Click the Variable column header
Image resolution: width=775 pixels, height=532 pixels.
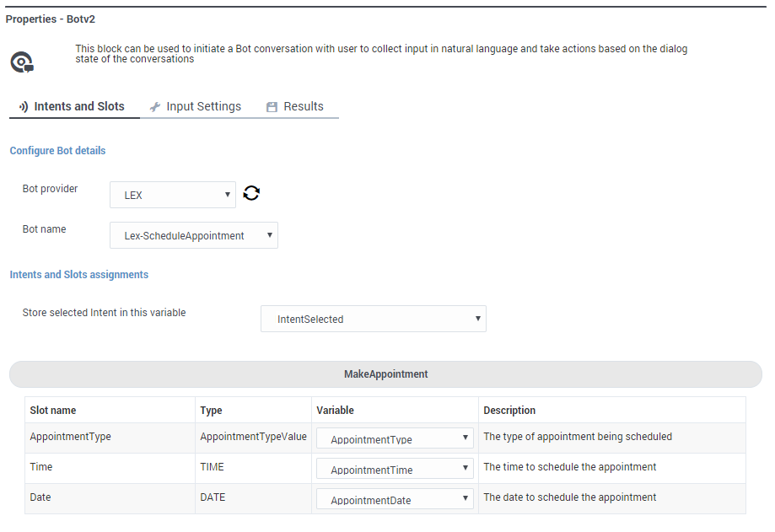335,411
